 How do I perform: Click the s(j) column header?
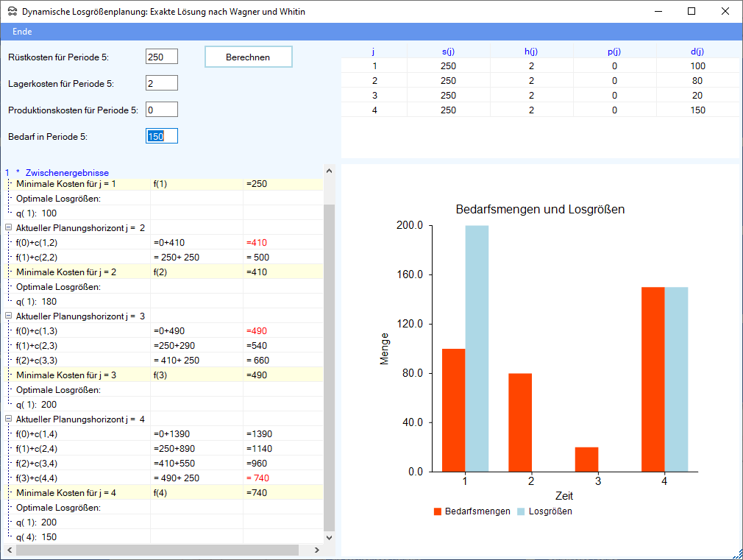(447, 52)
